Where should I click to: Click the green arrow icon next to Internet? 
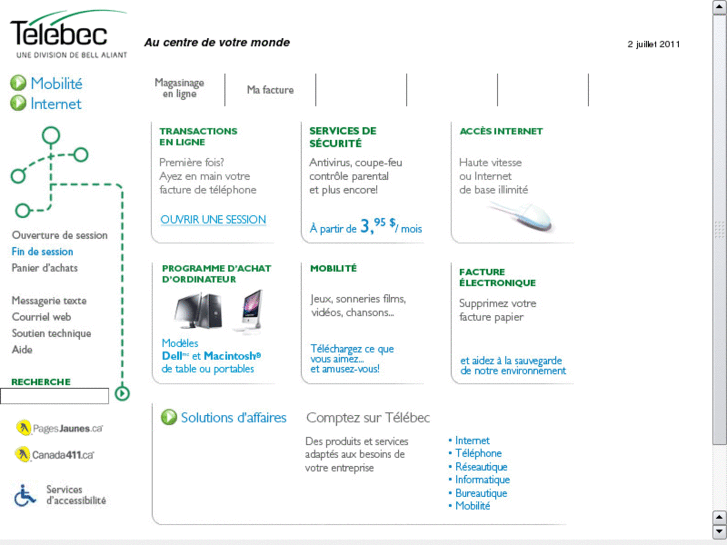(18, 103)
